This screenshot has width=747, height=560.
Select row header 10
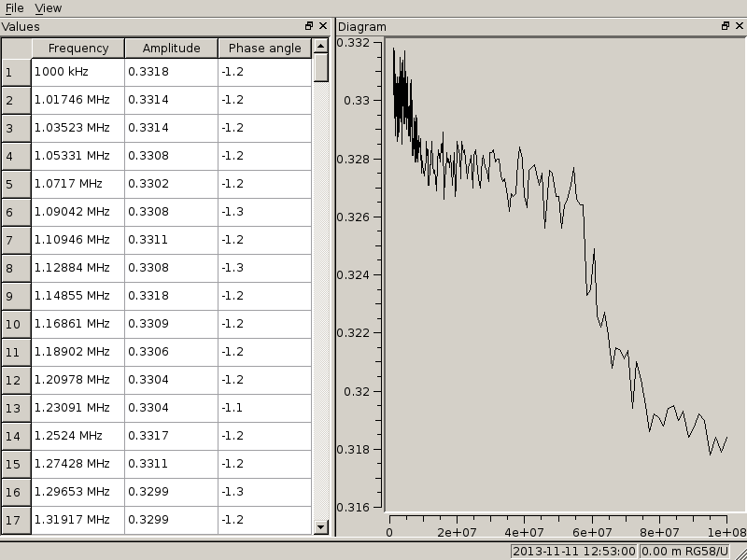tap(16, 324)
